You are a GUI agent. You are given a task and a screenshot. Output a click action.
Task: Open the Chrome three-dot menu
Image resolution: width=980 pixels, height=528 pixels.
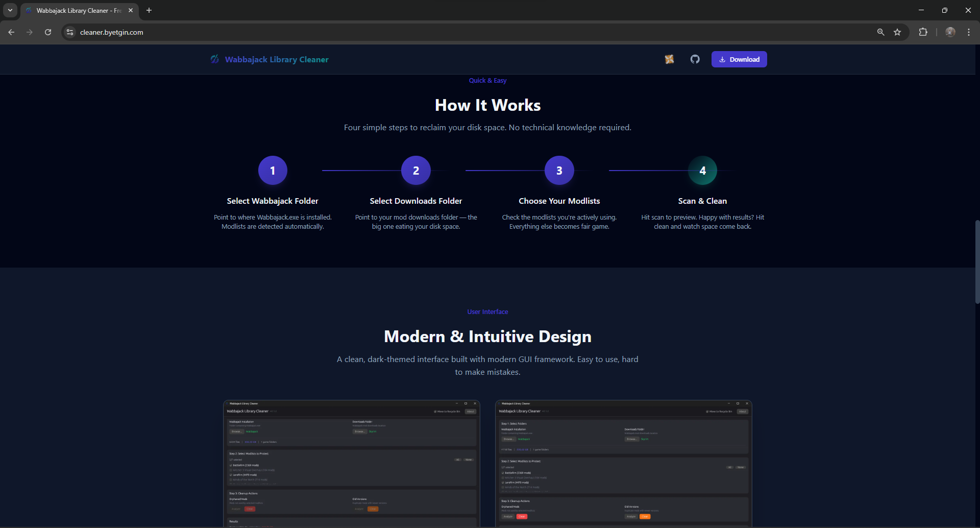969,32
